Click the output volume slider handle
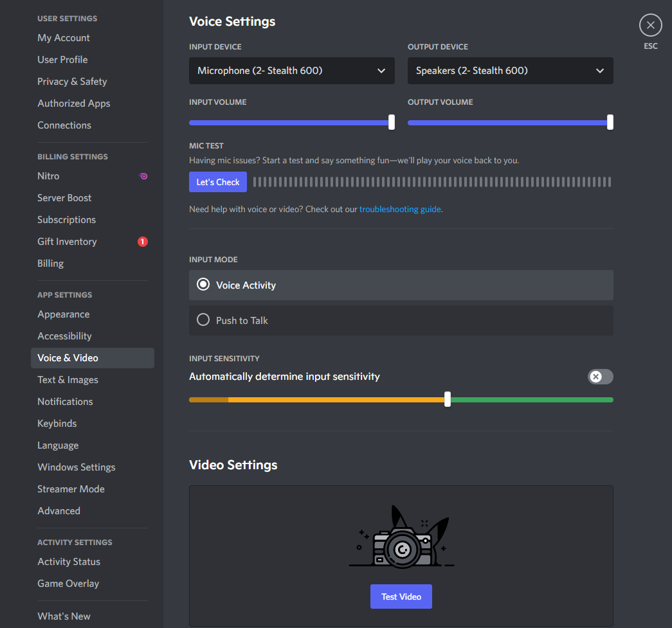The height and width of the screenshot is (628, 672). pyautogui.click(x=610, y=122)
